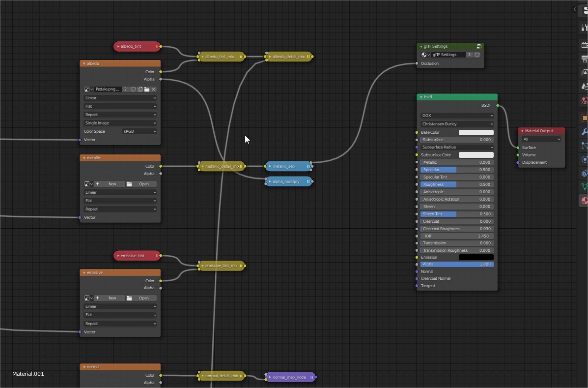Open Material Output target All dropdown
The height and width of the screenshot is (388, 588).
pos(541,139)
